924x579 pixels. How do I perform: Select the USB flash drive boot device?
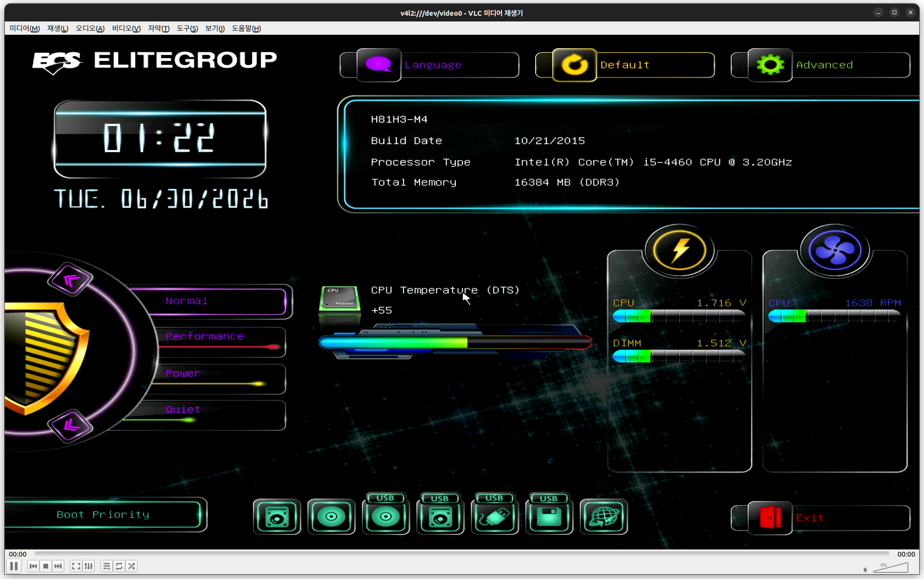(495, 514)
